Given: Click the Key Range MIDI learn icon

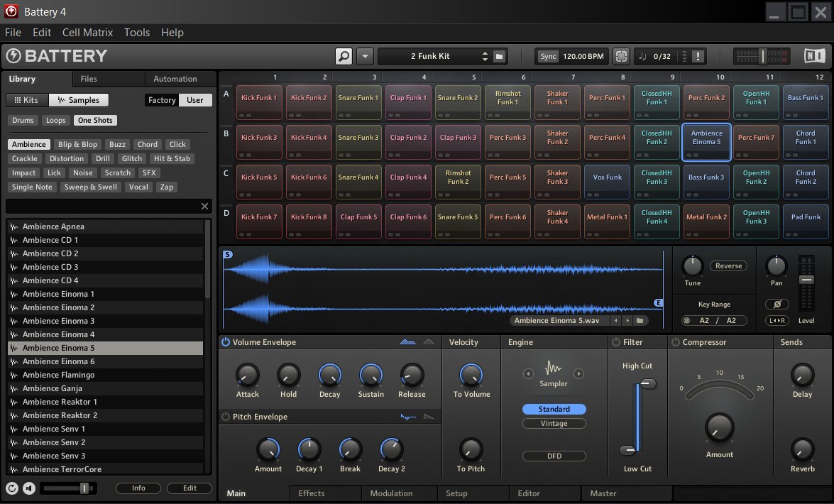Looking at the screenshot, I should point(687,320).
